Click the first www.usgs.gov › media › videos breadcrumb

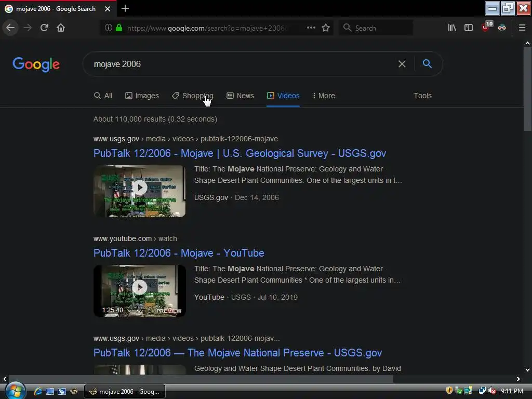click(185, 139)
